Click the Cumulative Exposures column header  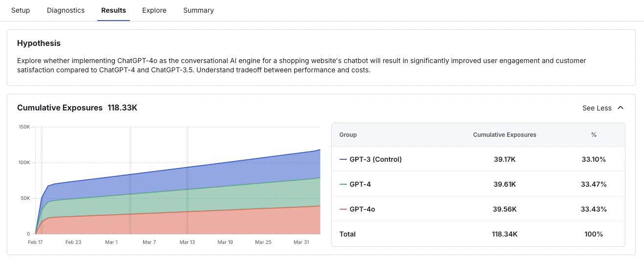point(505,135)
